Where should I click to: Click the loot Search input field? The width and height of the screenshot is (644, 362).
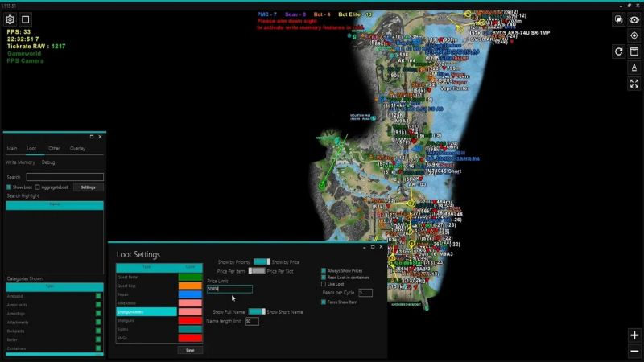65,177
